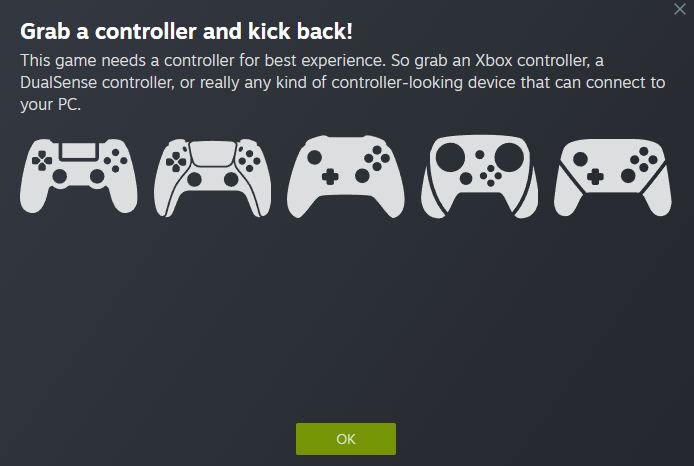694x466 pixels.
Task: Click the D-pad on the Xbox controller icon
Action: 330,177
